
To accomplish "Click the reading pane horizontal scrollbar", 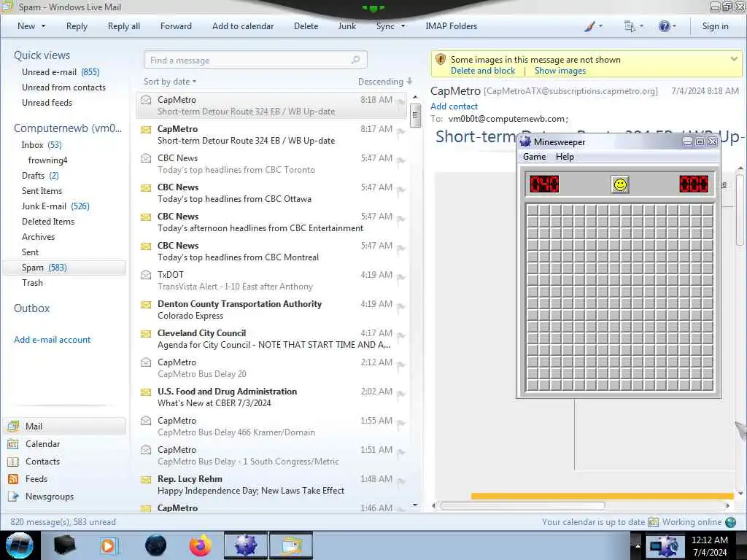I will (522, 505).
